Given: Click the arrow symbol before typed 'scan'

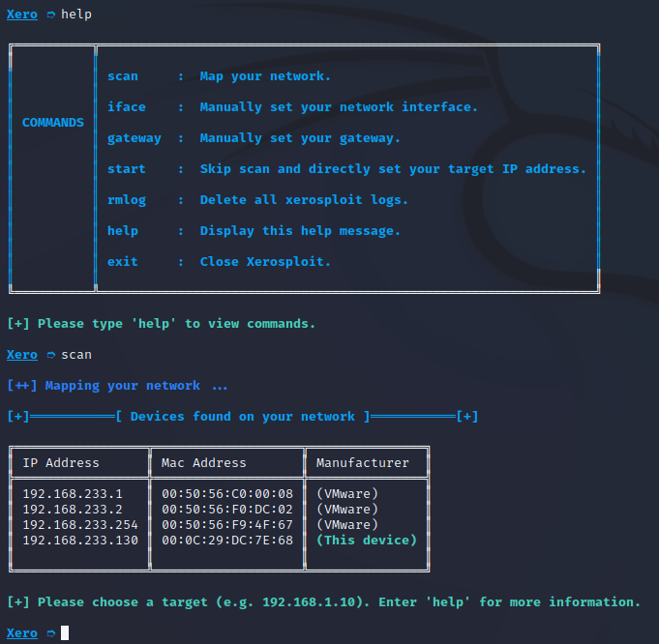Looking at the screenshot, I should pyautogui.click(x=51, y=356).
